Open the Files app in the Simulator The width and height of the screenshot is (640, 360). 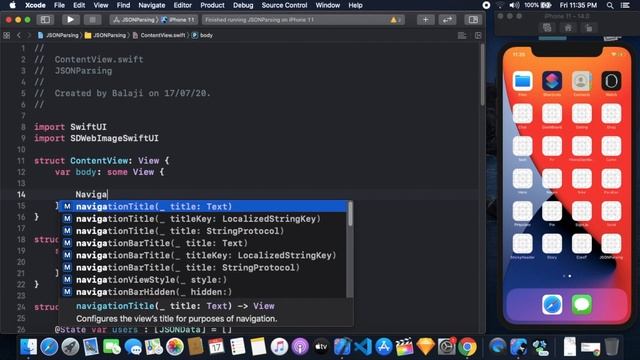coord(522,81)
